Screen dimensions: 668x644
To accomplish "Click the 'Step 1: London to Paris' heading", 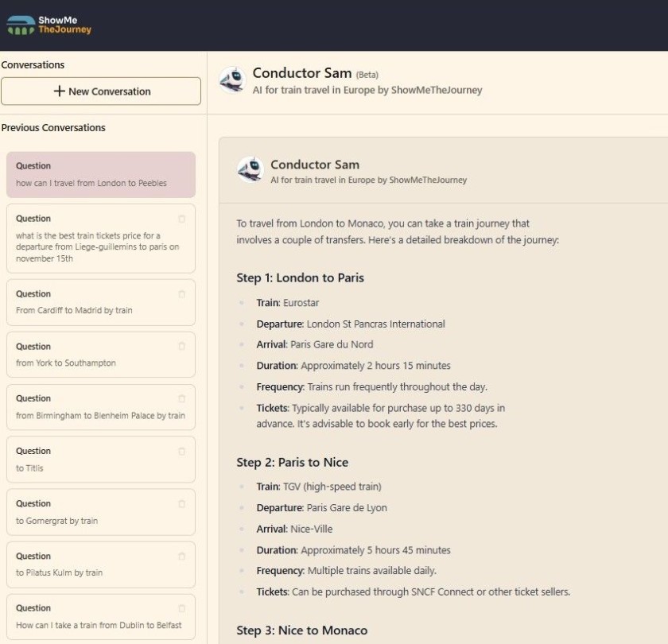I will (301, 277).
